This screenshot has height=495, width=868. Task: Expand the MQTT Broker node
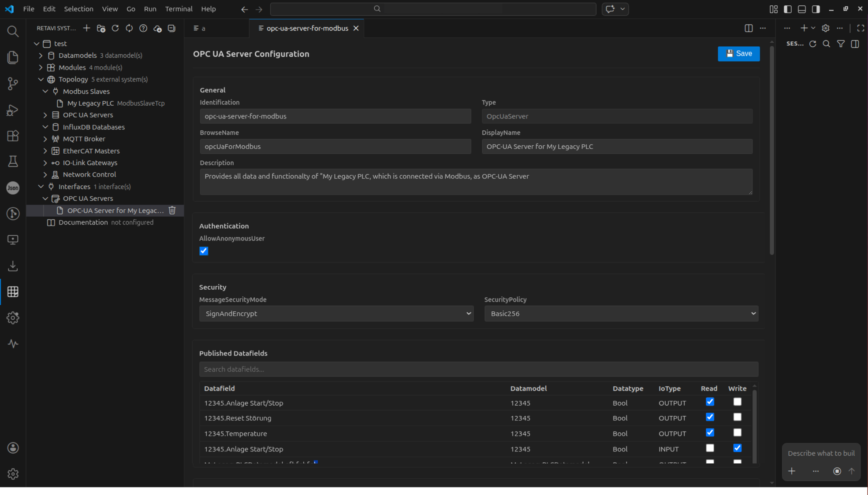[x=45, y=139]
